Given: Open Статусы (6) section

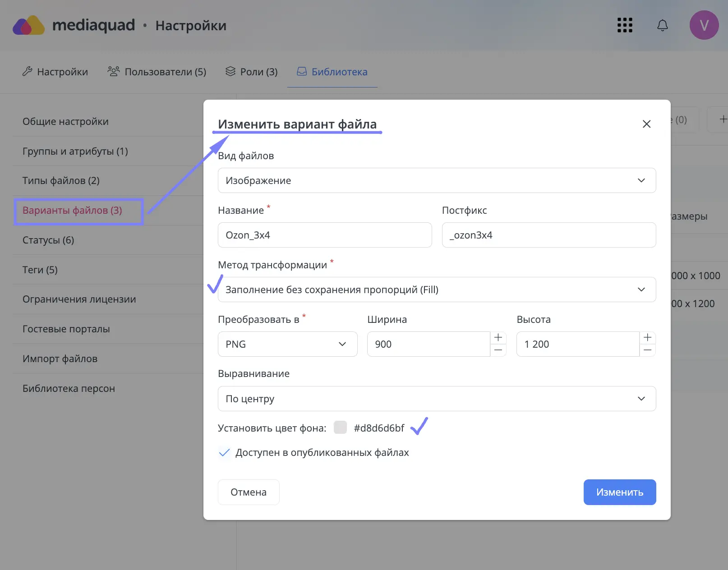Looking at the screenshot, I should (108, 240).
